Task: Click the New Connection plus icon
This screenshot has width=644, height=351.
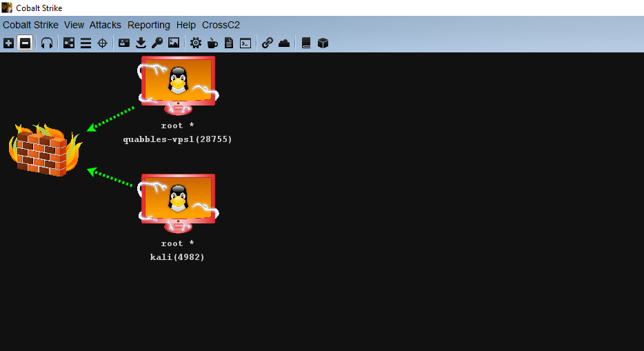Action: pos(9,43)
